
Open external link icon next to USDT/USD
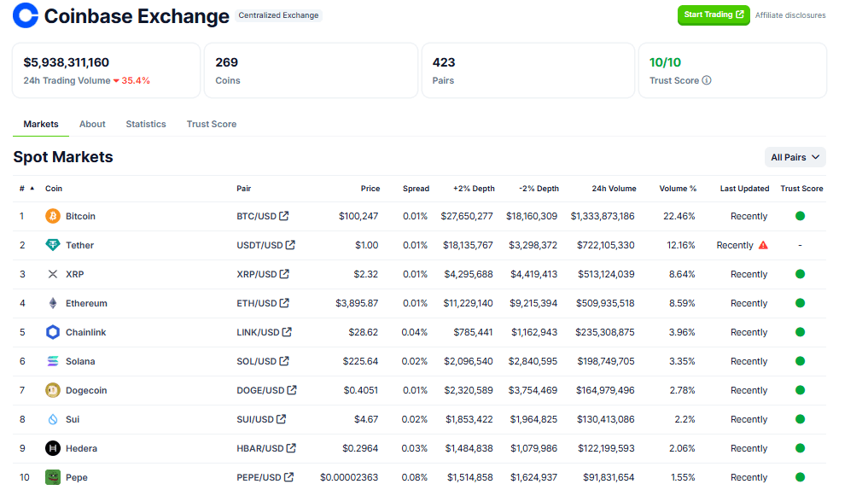290,245
